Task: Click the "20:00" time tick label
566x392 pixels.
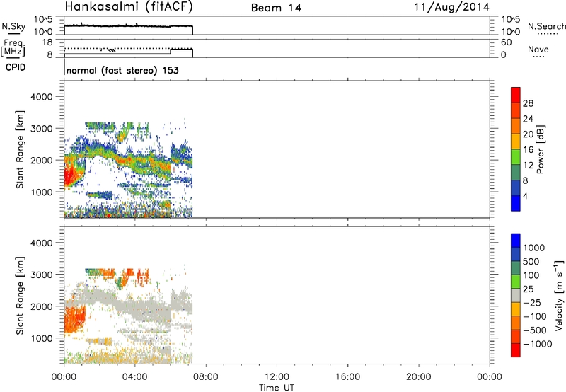Action: (419, 377)
